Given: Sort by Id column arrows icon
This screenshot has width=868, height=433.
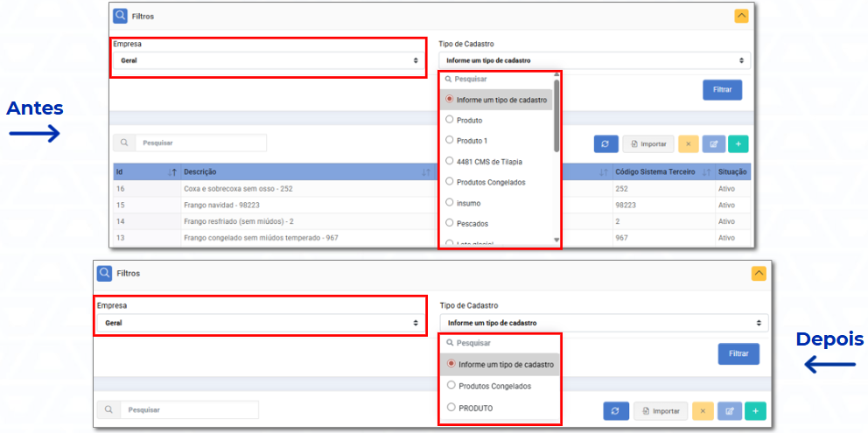Looking at the screenshot, I should click(171, 172).
